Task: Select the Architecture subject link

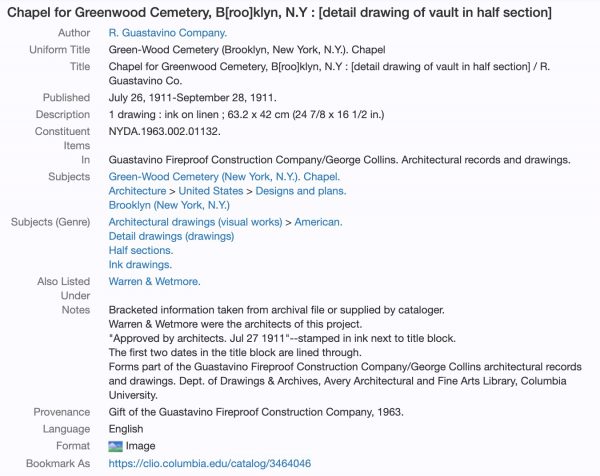Action: 137,191
